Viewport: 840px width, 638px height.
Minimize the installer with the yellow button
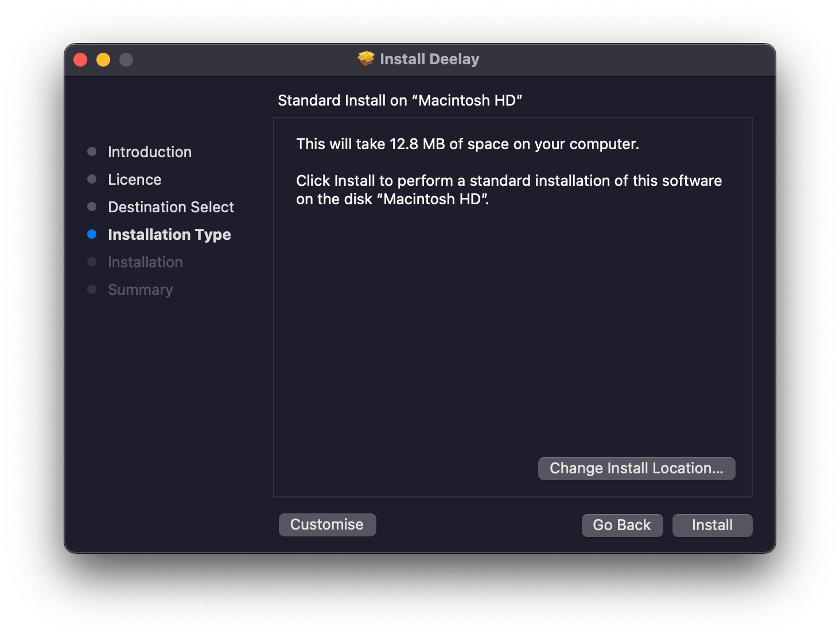pos(103,60)
